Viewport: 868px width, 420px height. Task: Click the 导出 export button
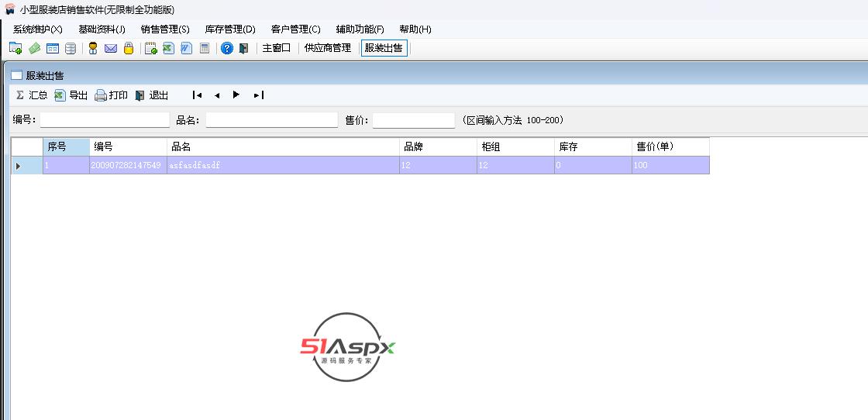[x=71, y=95]
